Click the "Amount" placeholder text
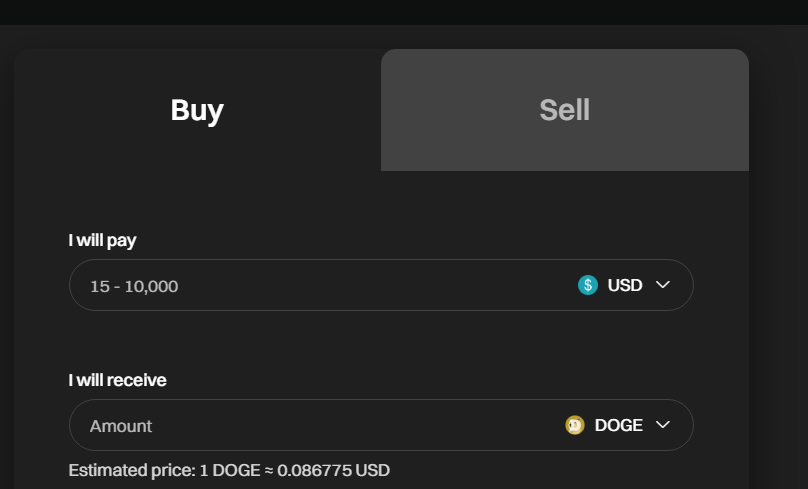 (x=121, y=426)
